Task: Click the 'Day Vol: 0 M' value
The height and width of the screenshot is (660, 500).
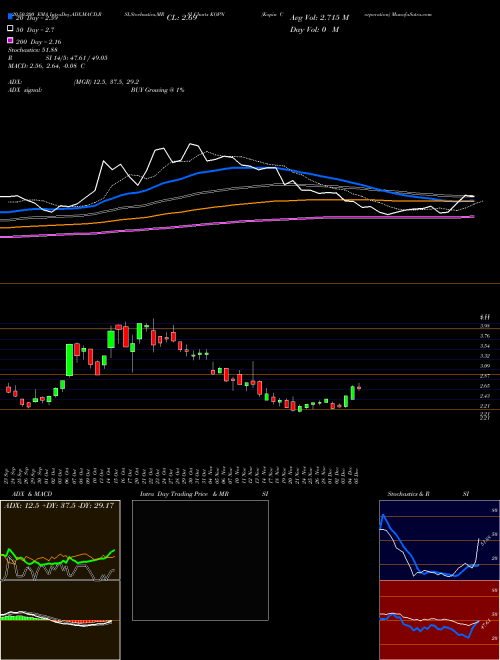Action: point(314,29)
